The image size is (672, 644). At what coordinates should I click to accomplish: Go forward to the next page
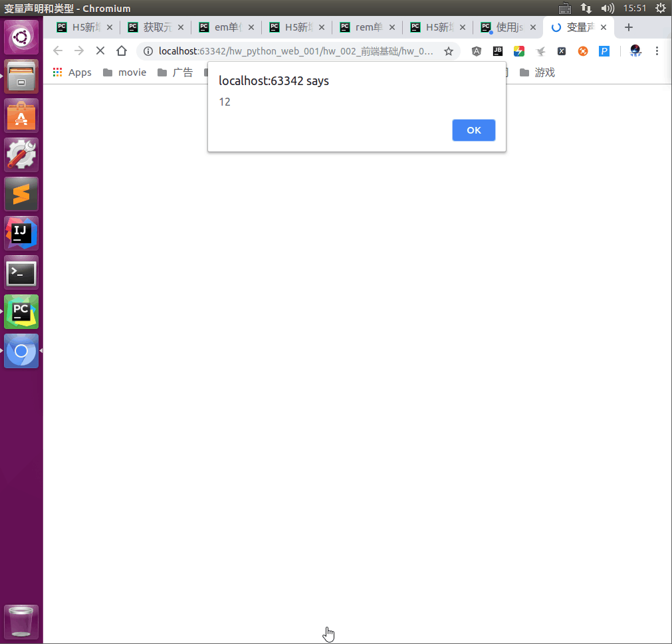tap(79, 51)
